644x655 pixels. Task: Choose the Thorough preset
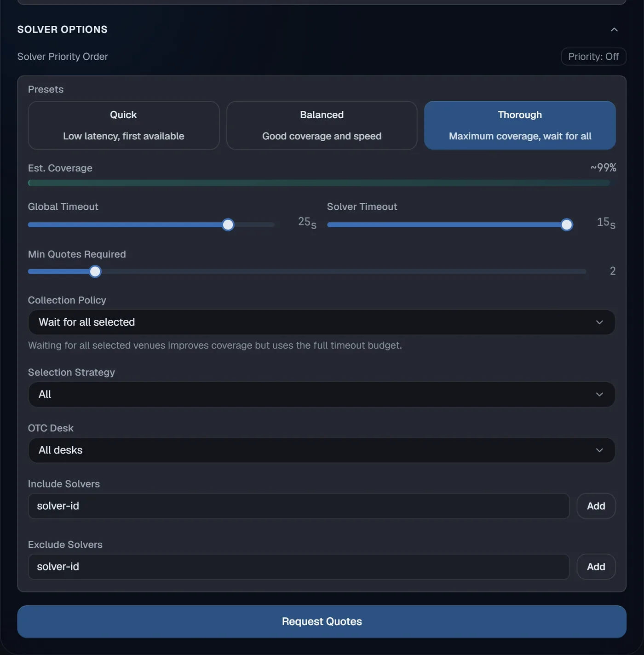pos(520,126)
